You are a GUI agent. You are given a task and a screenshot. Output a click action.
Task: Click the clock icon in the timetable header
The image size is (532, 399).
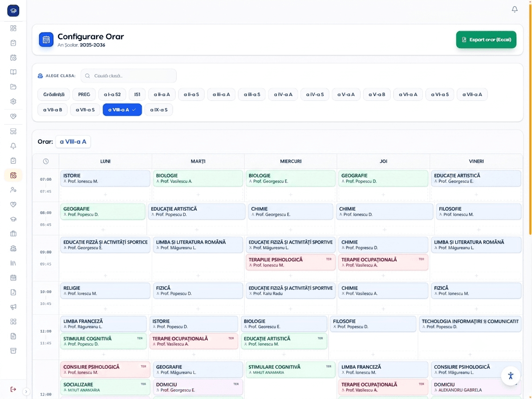click(46, 162)
